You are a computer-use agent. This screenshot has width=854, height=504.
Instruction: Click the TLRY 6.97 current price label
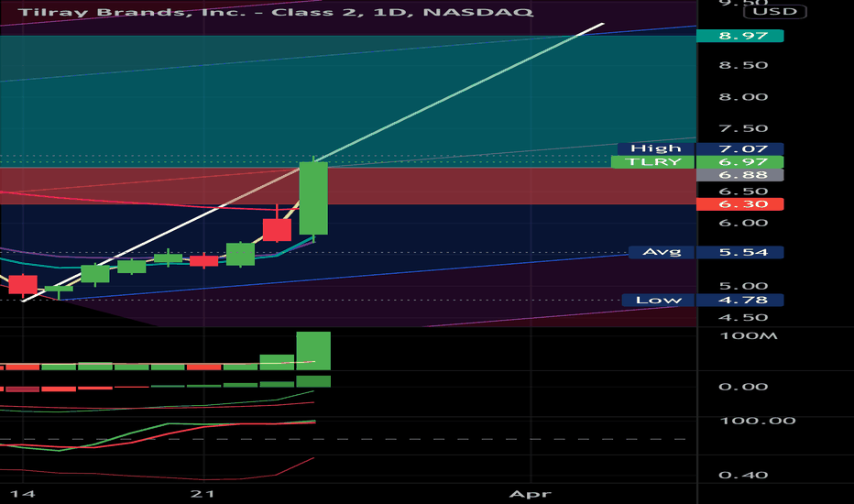[697, 162]
